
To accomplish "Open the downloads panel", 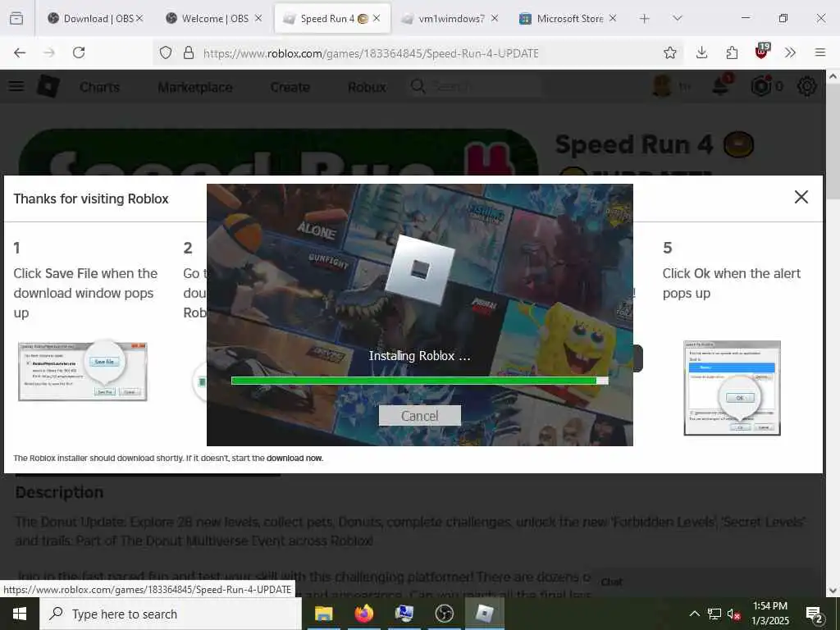I will point(702,52).
